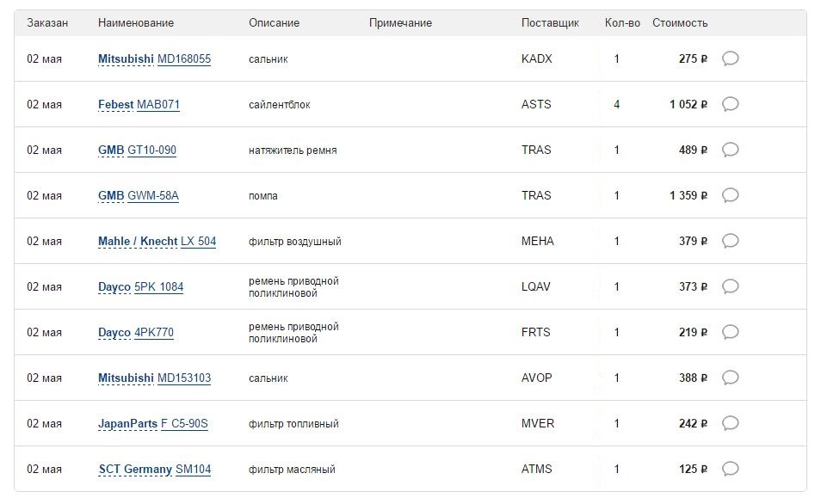Open comment bubble for Mahle / Knecht row
Image resolution: width=821 pixels, height=504 pixels.
click(x=731, y=241)
